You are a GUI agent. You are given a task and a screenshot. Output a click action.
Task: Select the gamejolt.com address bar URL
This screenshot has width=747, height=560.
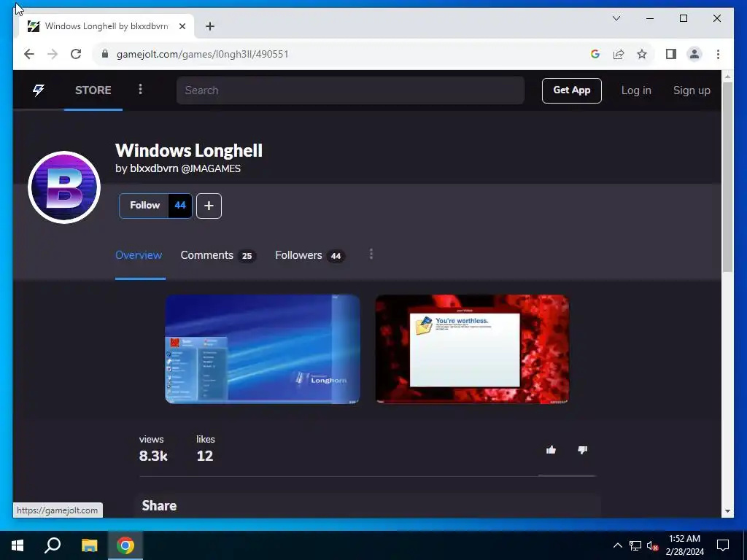203,54
